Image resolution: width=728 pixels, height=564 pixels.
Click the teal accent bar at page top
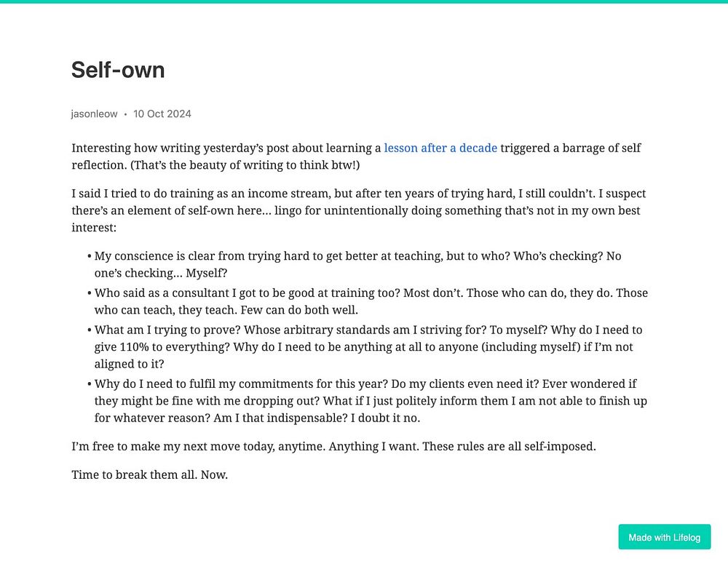click(x=364, y=2)
